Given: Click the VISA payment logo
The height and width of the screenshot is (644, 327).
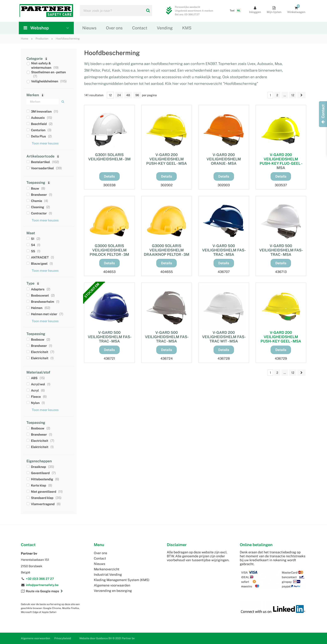Looking at the screenshot, I should click(253, 572).
